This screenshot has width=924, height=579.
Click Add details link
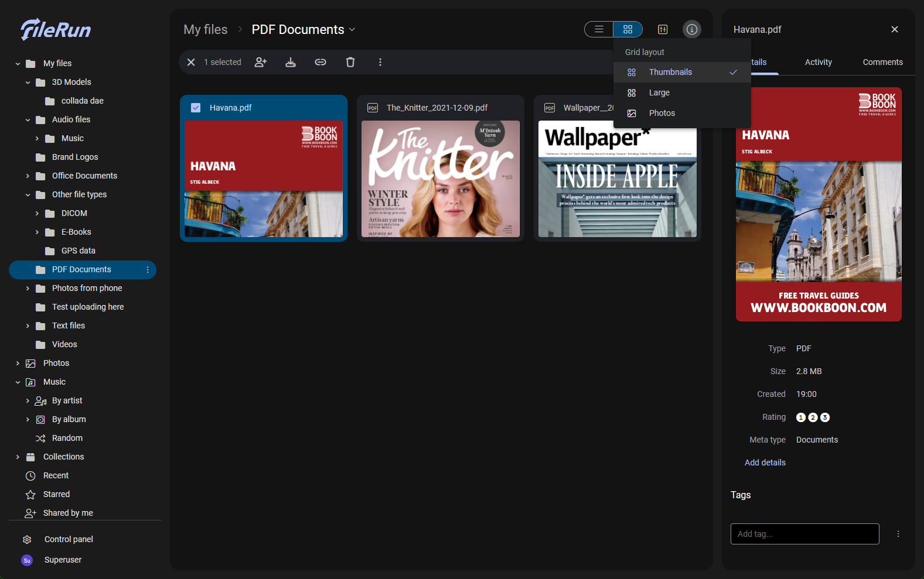pos(765,462)
